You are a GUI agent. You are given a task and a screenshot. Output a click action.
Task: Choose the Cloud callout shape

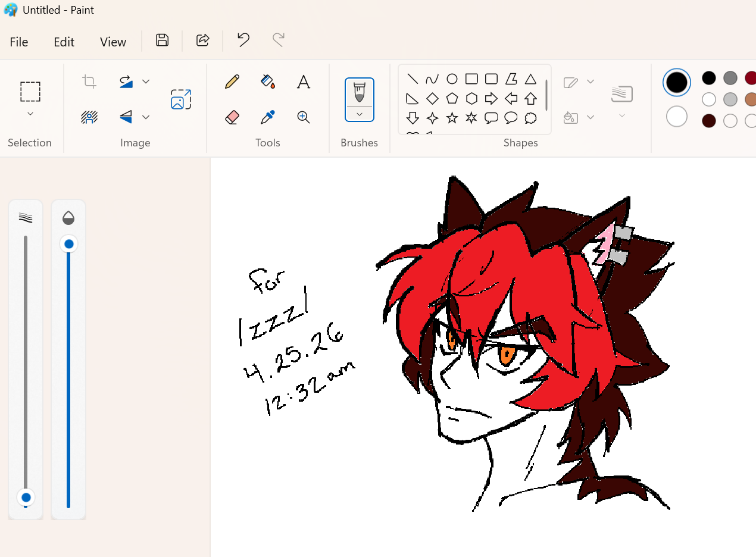[530, 118]
